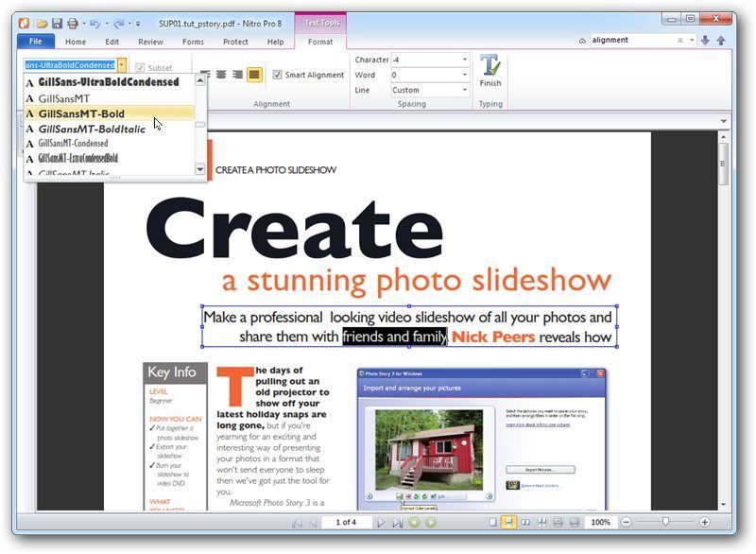Click the zoom slider handle

(x=665, y=522)
